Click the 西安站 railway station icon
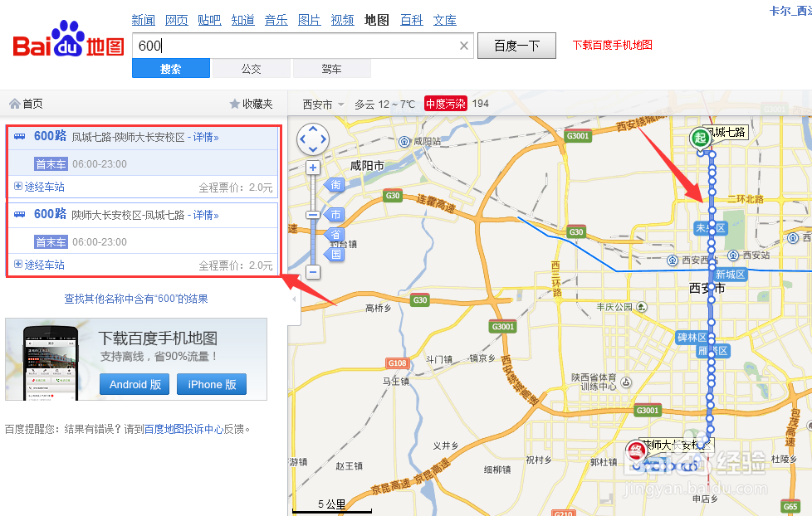This screenshot has height=516, width=812. point(733,256)
